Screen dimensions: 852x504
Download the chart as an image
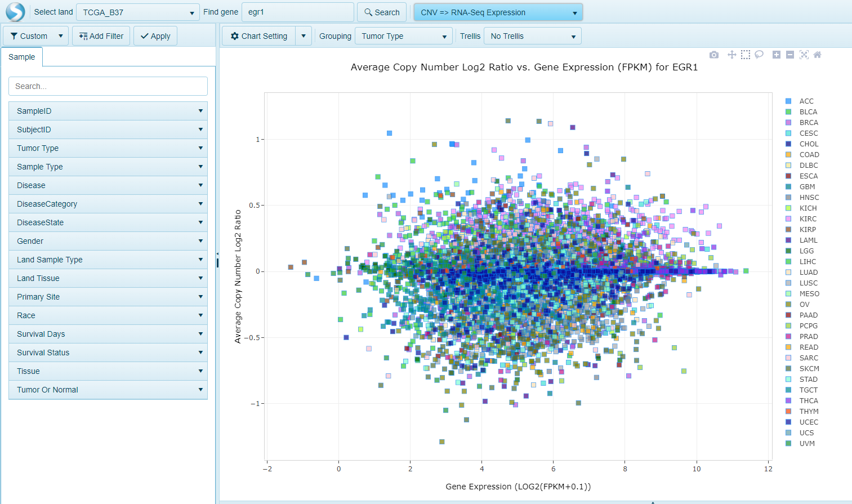714,55
